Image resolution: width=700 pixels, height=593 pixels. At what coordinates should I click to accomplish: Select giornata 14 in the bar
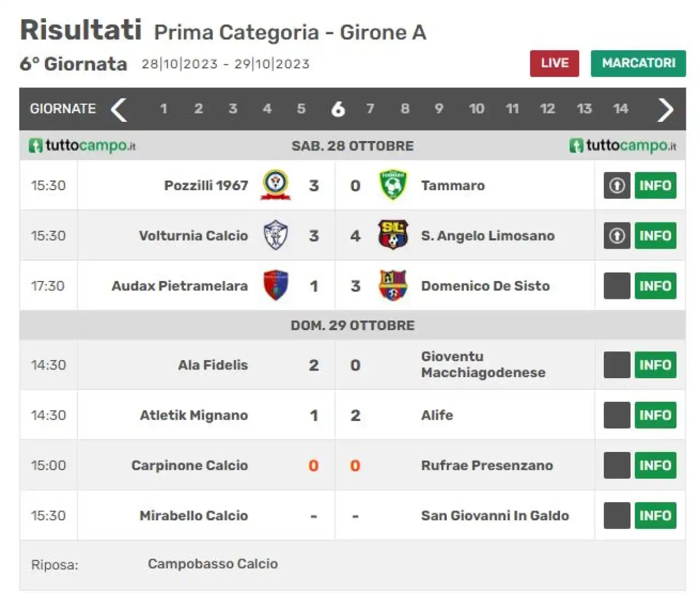coord(620,109)
